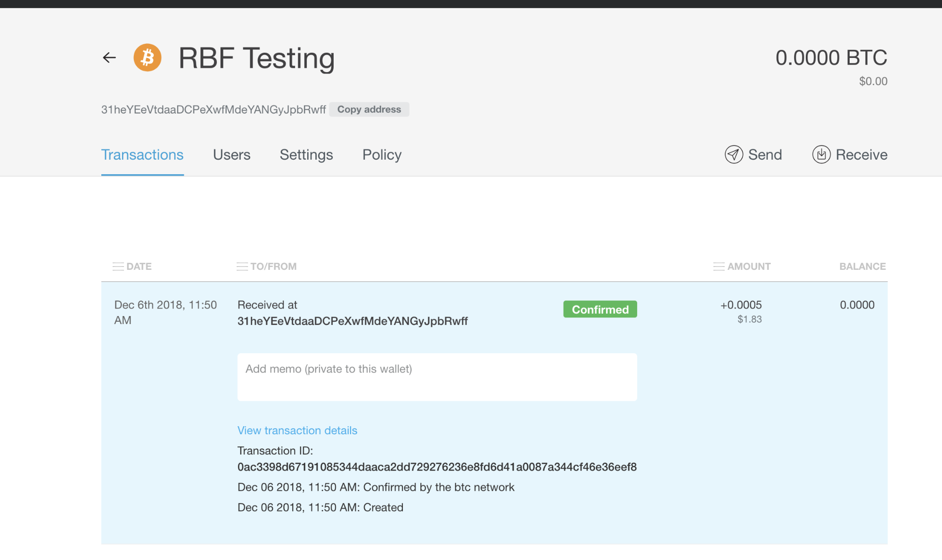
Task: Click the green Confirmed status badge
Action: pyautogui.click(x=600, y=309)
